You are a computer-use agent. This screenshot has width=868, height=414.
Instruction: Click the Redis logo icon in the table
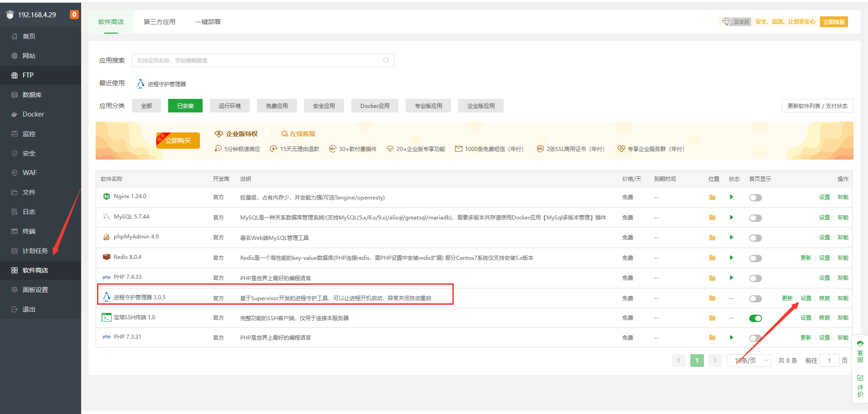(x=107, y=257)
